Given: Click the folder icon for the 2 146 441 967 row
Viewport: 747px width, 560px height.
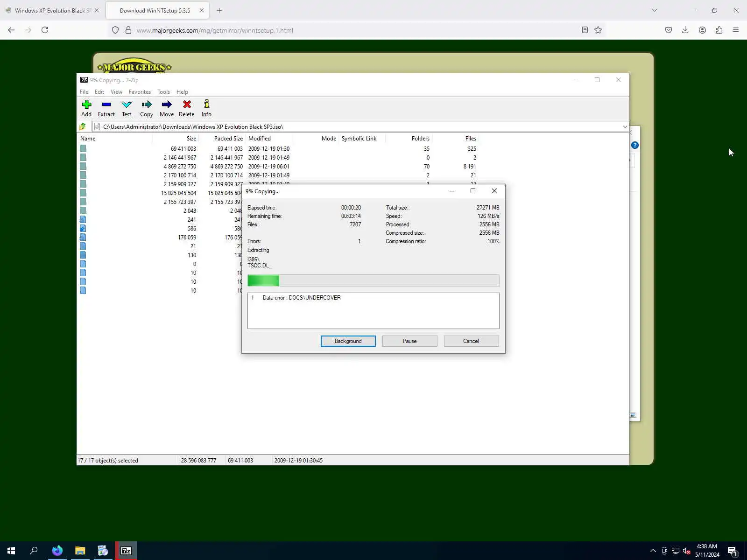Looking at the screenshot, I should pyautogui.click(x=83, y=158).
